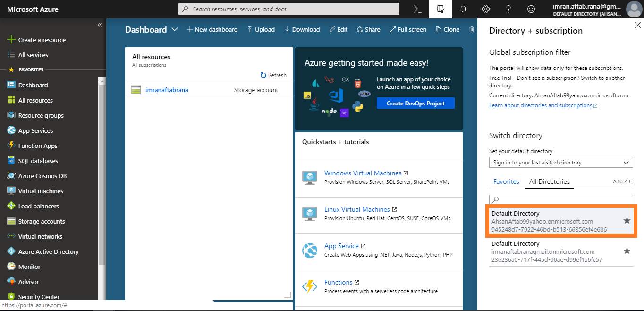Screen dimensions: 644x311
Task: Open the portal settings gear
Action: coord(485,9)
